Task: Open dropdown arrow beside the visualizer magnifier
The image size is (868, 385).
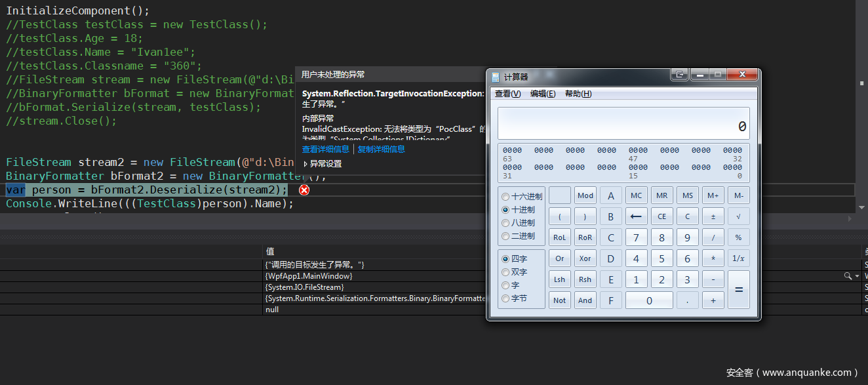Action: point(857,277)
